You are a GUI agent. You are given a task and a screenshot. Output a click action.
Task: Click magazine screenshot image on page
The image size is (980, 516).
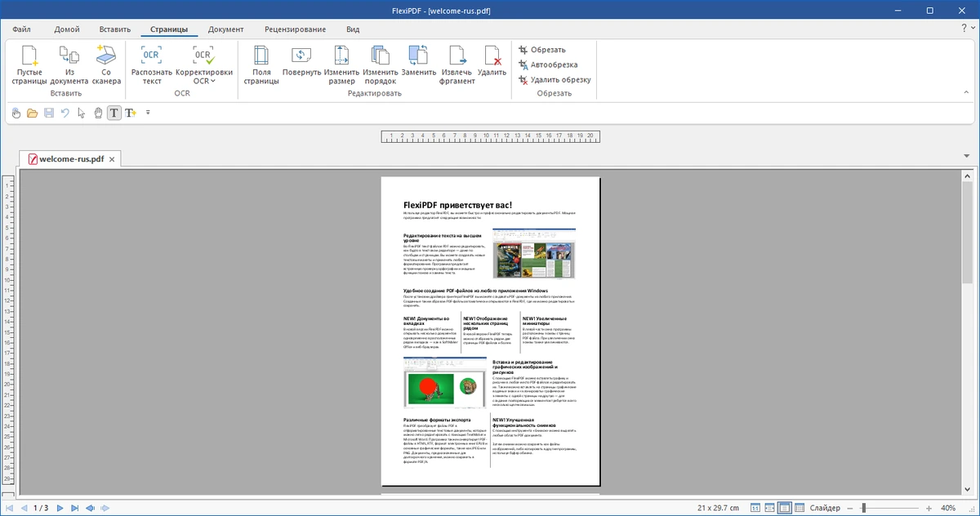tap(534, 254)
